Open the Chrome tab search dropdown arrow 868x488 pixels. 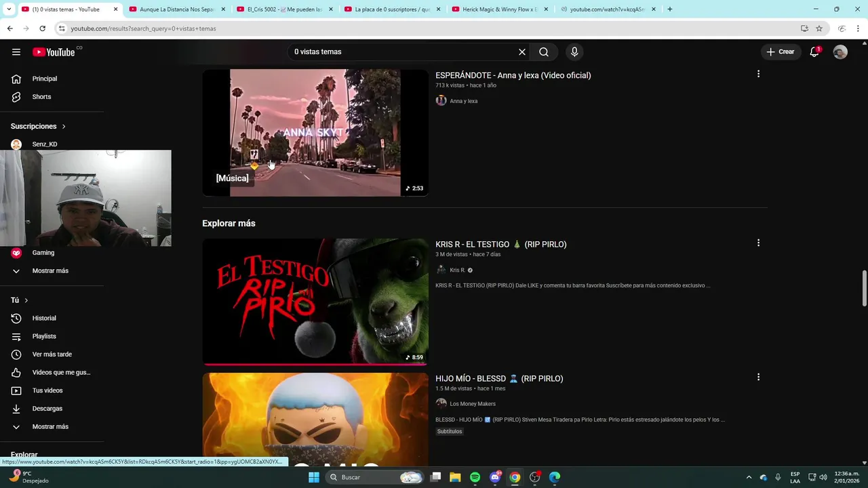point(9,9)
